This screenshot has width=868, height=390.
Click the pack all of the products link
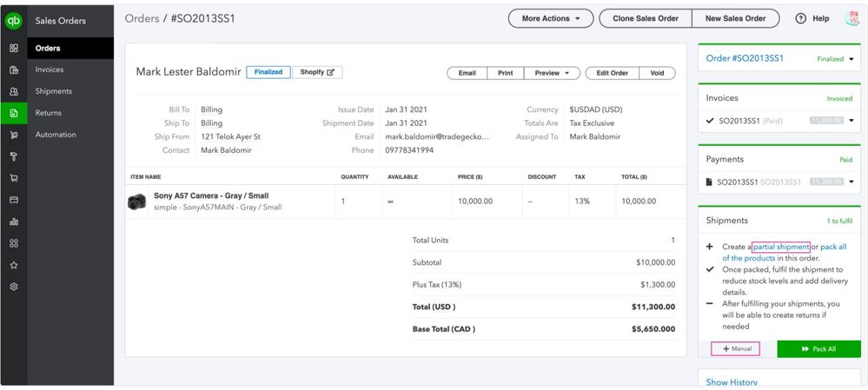(x=785, y=252)
